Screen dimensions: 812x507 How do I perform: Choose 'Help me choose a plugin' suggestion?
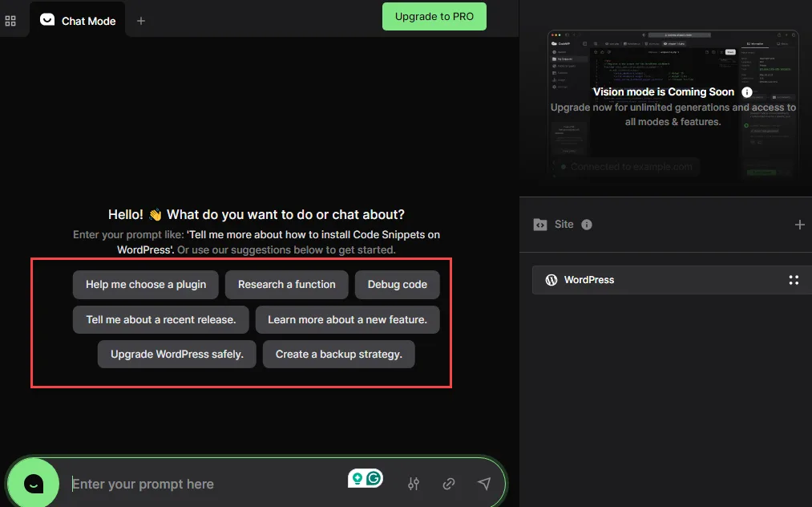coord(146,285)
